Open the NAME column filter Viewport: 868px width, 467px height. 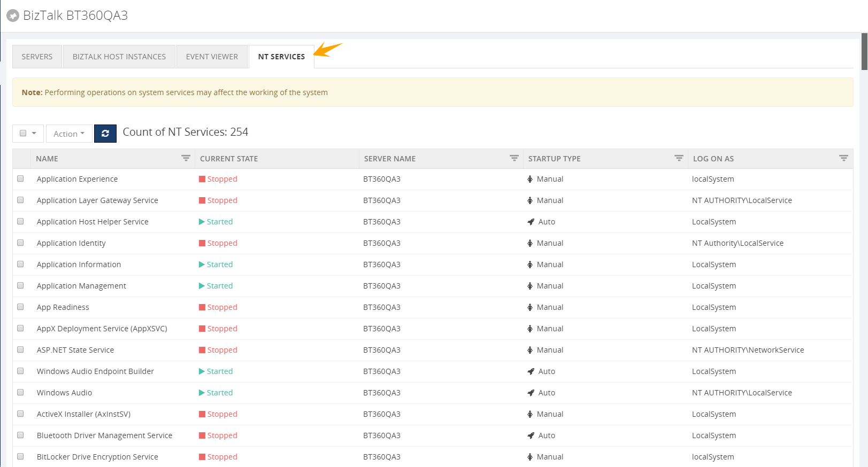coord(186,158)
